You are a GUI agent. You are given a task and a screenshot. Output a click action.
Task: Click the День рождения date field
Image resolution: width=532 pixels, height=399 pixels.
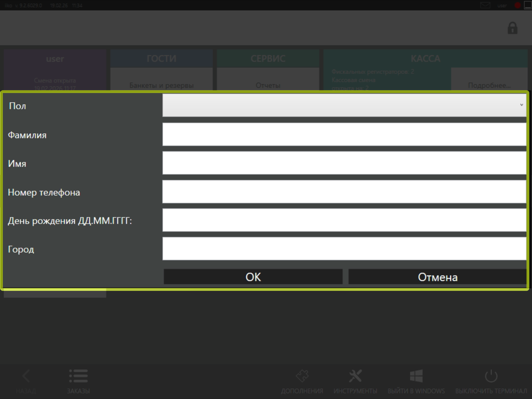coord(344,220)
